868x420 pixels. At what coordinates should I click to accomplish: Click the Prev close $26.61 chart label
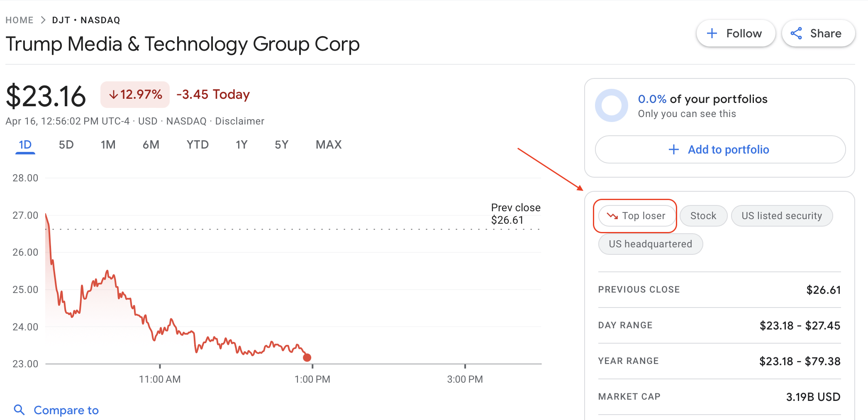pos(516,214)
